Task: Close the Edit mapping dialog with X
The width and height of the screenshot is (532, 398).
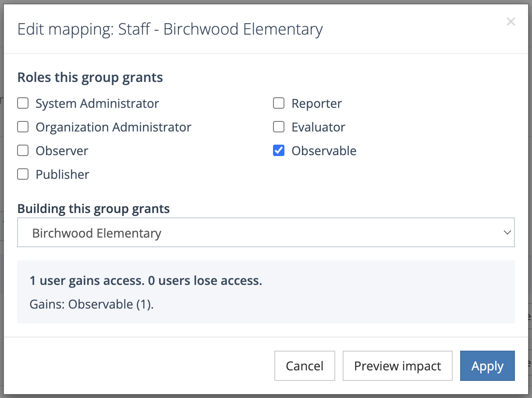Action: point(511,21)
